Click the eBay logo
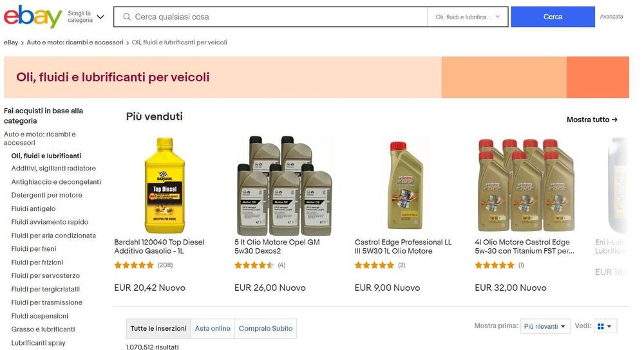644x350 pixels. 33,17
